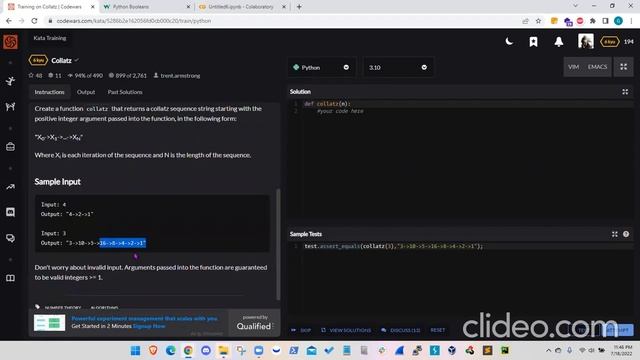Viewport: 640px width, 360px height.
Task: Open the share page icon in address bar
Action: 525,21
